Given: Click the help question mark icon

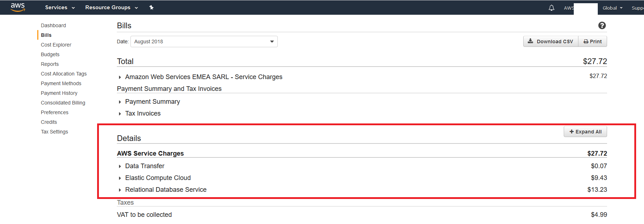Looking at the screenshot, I should [x=602, y=25].
